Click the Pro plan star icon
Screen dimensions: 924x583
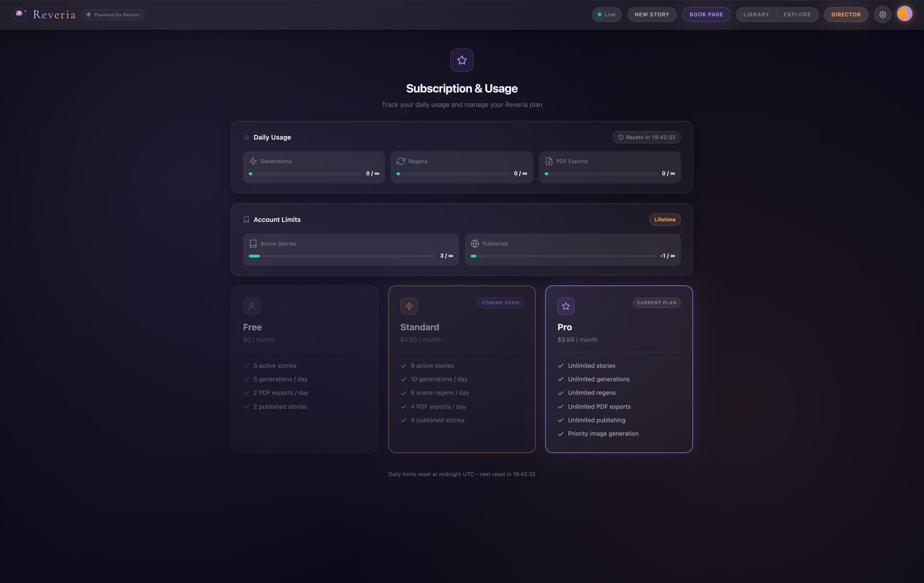point(565,306)
